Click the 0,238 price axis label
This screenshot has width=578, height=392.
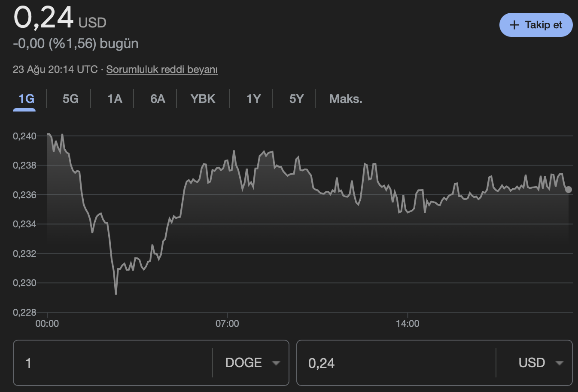pos(24,166)
